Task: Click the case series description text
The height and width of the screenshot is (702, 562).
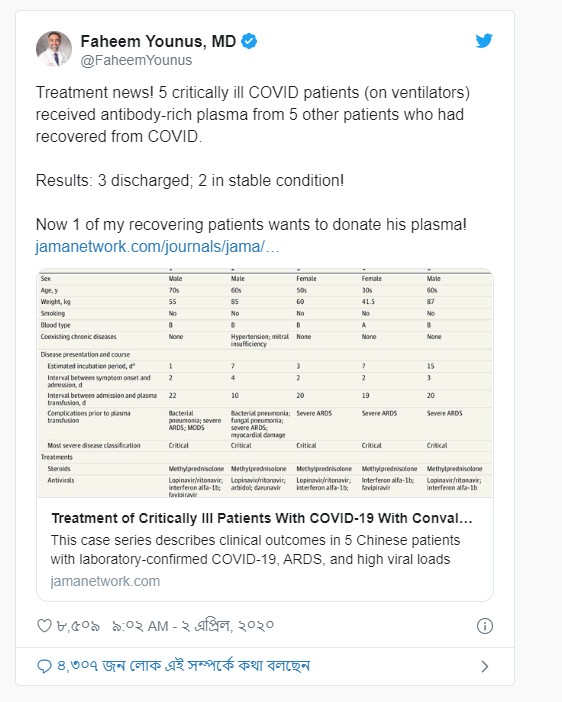Action: 255,549
